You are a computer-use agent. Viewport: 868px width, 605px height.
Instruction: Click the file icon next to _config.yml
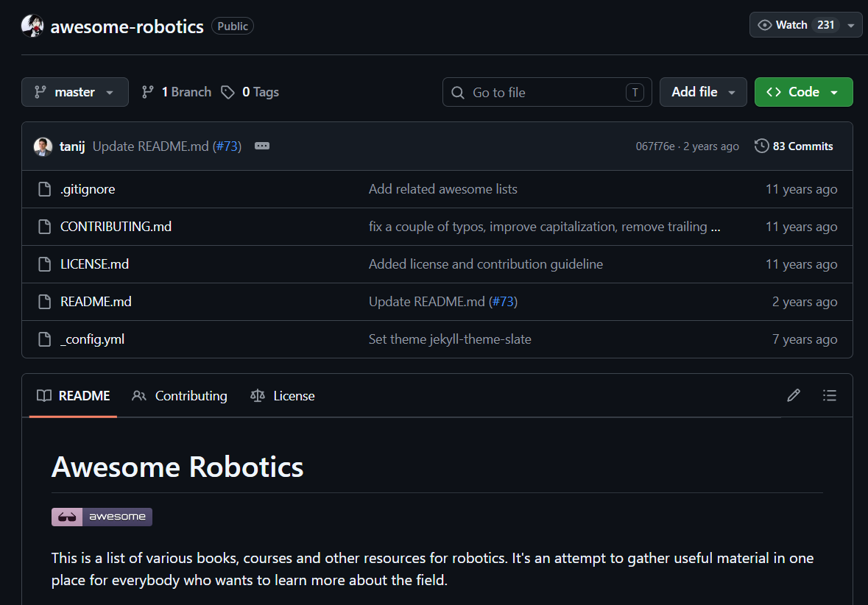coord(44,339)
